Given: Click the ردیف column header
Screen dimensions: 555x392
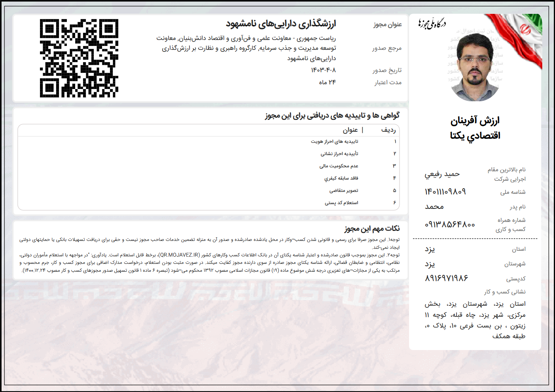Looking at the screenshot, I should coord(388,130).
